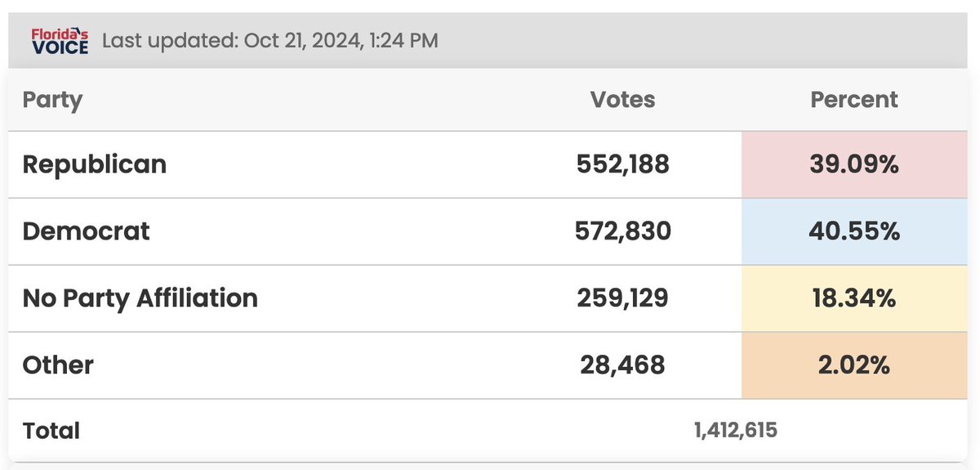
Task: Click the orange 2.02% percent cell
Action: click(x=855, y=365)
